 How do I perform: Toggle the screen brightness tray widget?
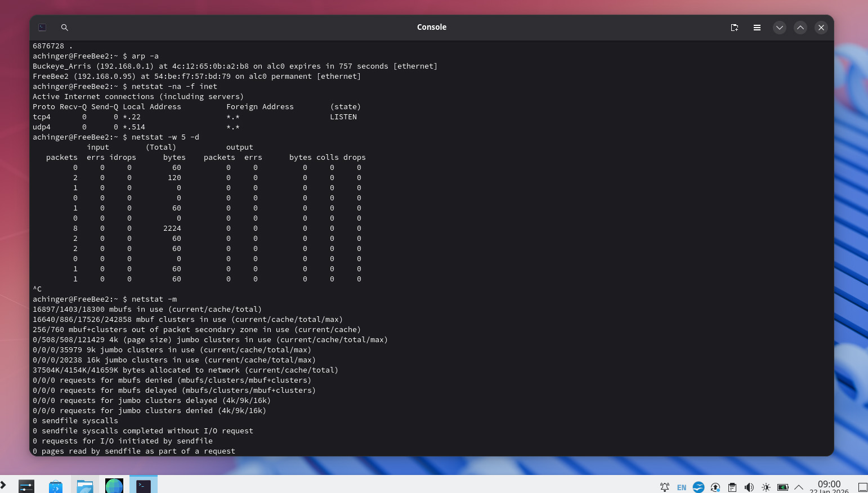[766, 487]
